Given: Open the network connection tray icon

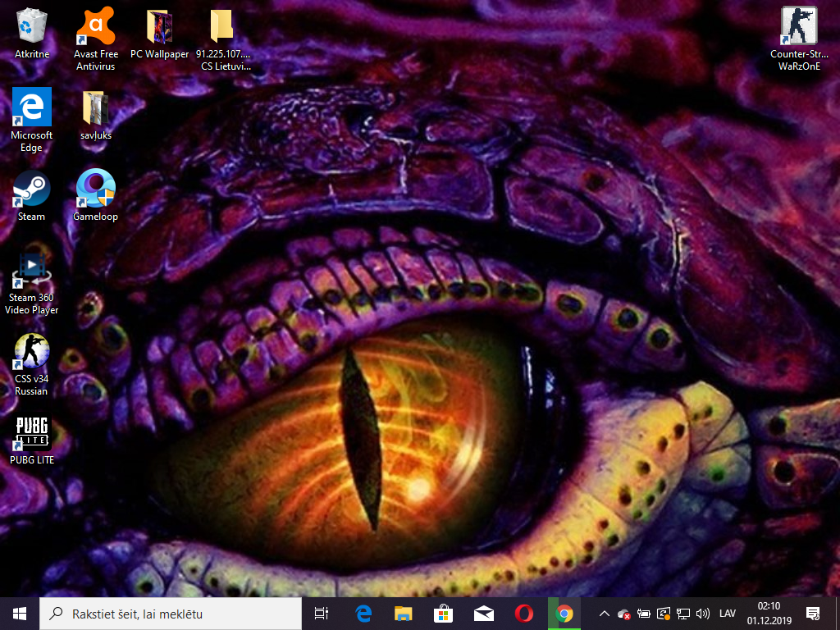Looking at the screenshot, I should pos(683,614).
